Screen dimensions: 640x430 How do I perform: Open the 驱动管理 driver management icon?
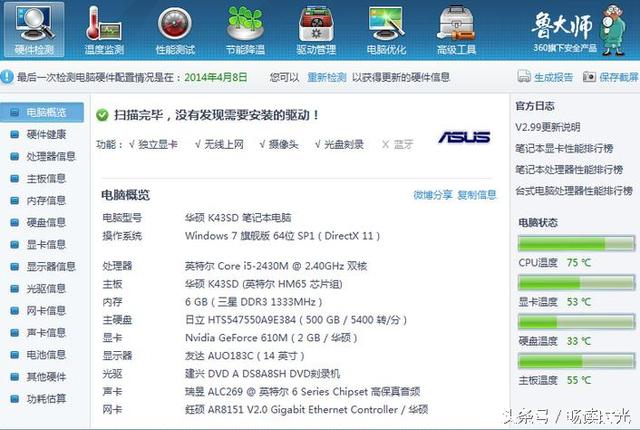click(x=316, y=28)
